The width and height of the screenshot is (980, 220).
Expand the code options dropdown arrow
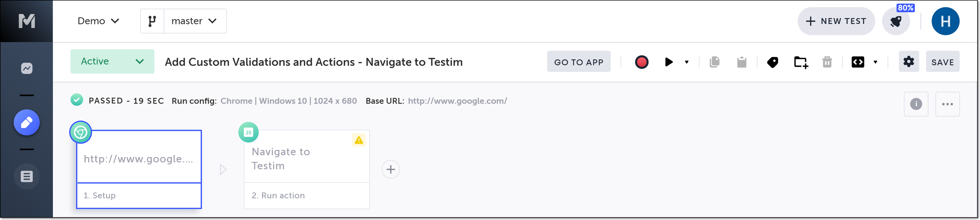[x=875, y=62]
